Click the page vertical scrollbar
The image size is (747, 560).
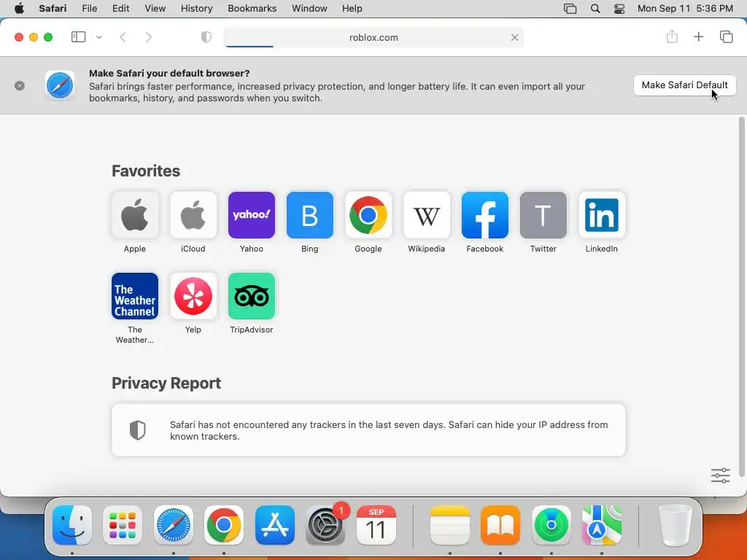click(741, 296)
